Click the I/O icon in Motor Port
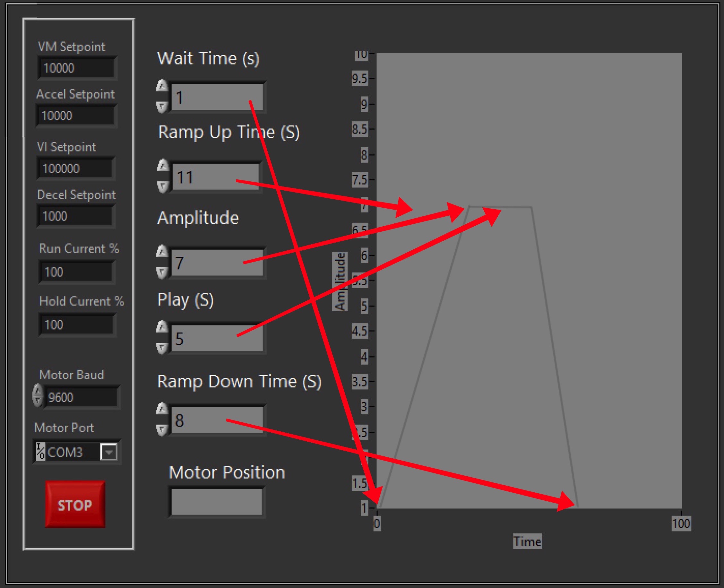The image size is (724, 588). 41,452
